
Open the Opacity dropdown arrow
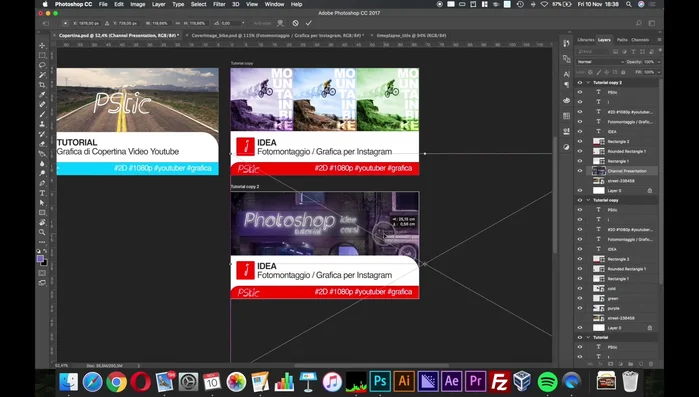tap(659, 62)
